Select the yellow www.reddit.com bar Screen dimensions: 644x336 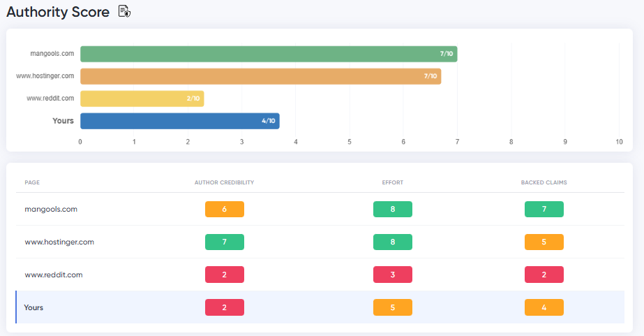tap(142, 98)
